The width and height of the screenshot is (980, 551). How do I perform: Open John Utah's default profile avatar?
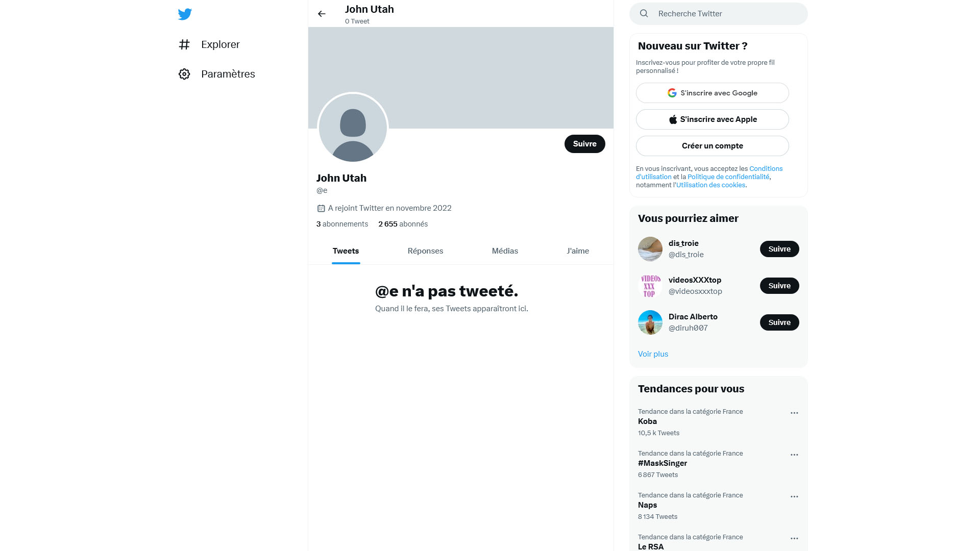point(353,128)
